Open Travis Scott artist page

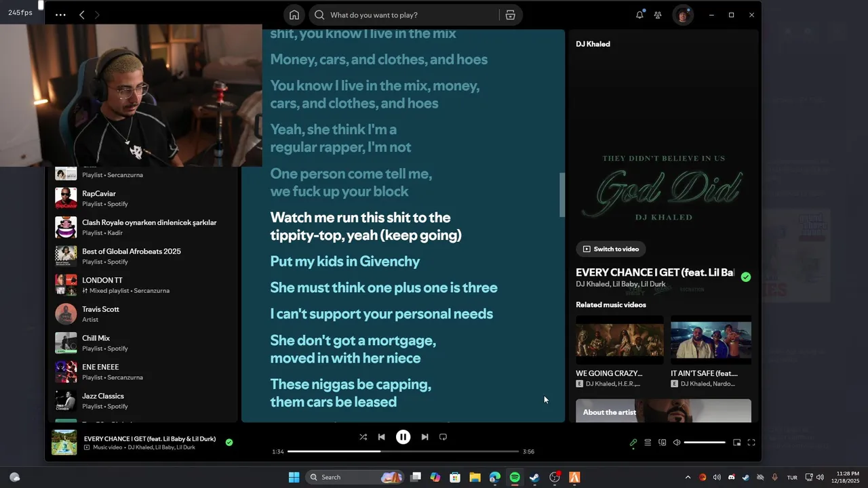[142, 314]
